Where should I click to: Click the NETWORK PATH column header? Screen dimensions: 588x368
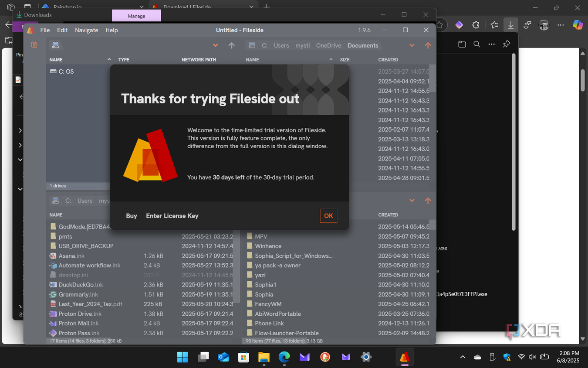[x=199, y=59]
